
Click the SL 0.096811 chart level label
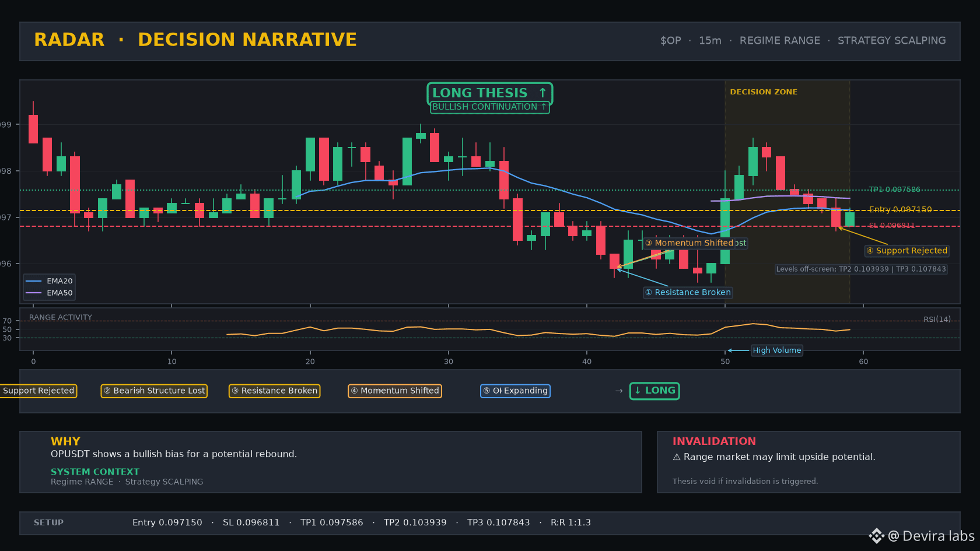pyautogui.click(x=891, y=226)
